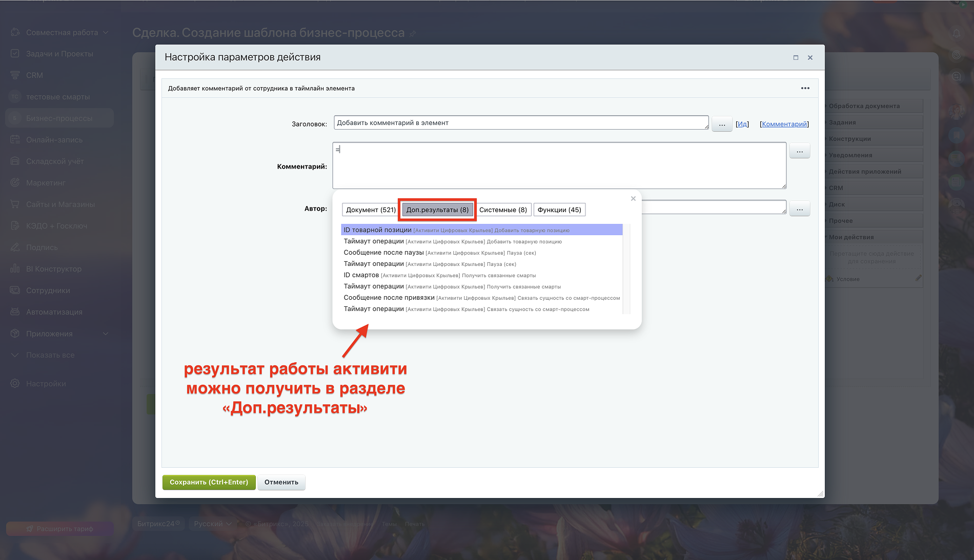This screenshot has width=974, height=560.
Task: Click into the Заголовок input field
Action: pos(520,123)
